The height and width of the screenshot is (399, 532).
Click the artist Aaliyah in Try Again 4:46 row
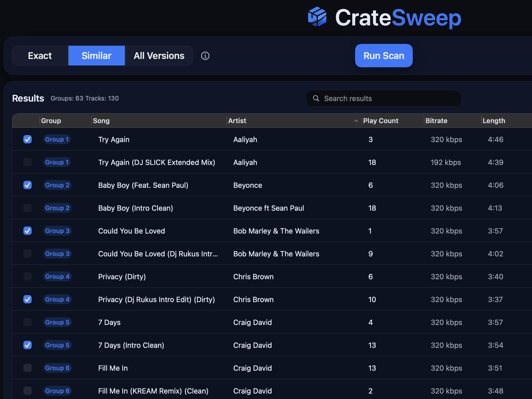click(x=245, y=139)
